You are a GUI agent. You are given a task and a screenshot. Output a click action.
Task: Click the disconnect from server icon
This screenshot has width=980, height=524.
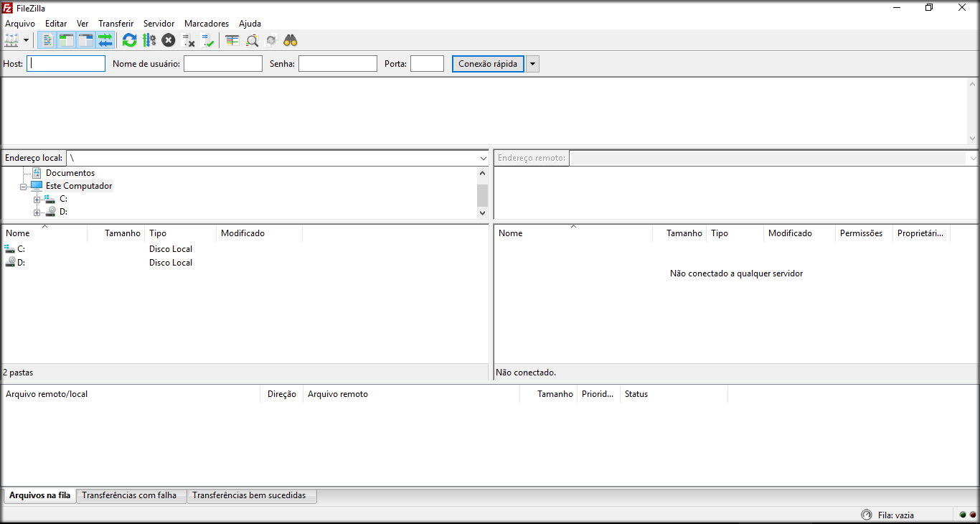(x=189, y=40)
